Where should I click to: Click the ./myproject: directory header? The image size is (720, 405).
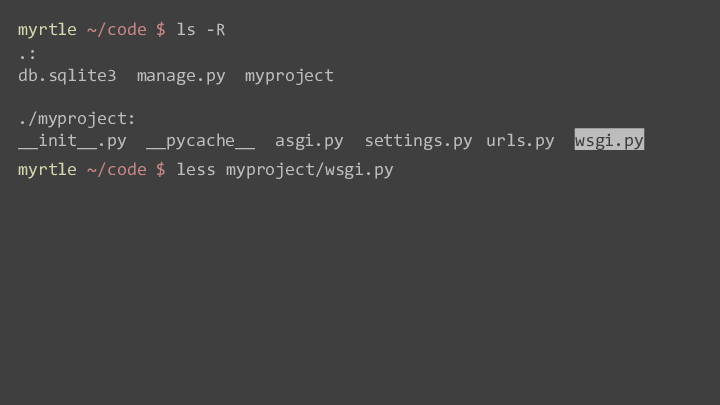(x=77, y=119)
